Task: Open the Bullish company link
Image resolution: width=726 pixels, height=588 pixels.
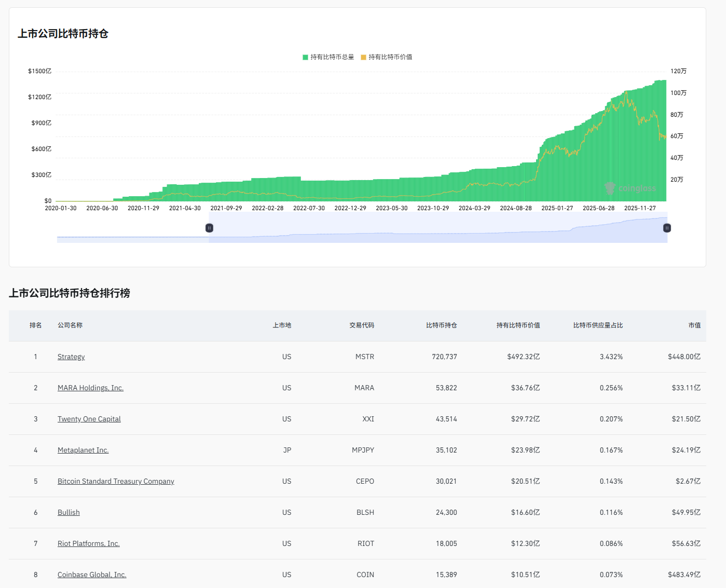Action: 69,512
